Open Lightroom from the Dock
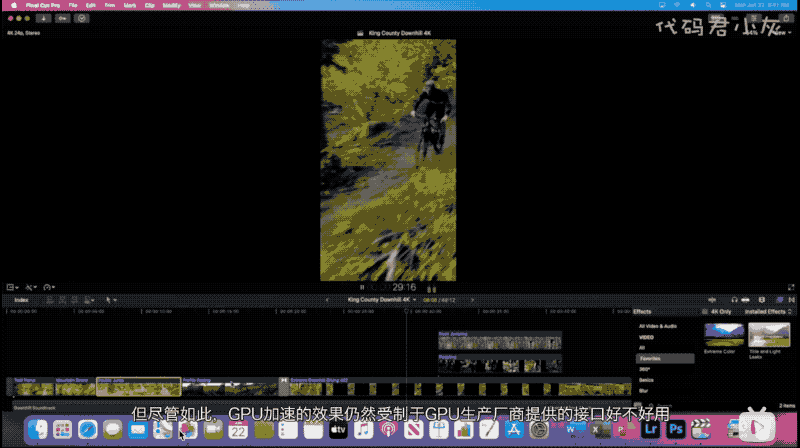The height and width of the screenshot is (448, 800). (x=650, y=430)
